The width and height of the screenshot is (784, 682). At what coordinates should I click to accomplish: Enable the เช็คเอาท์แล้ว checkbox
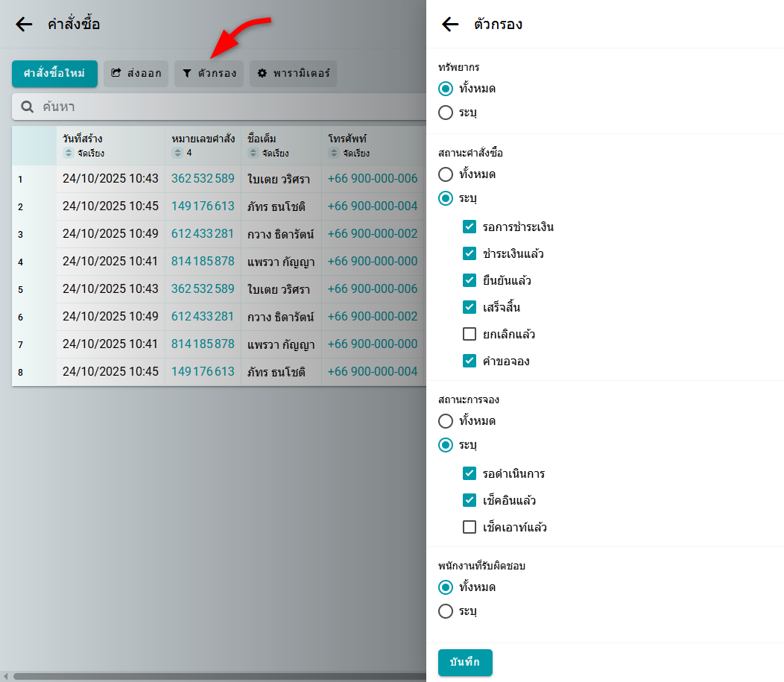(x=470, y=527)
